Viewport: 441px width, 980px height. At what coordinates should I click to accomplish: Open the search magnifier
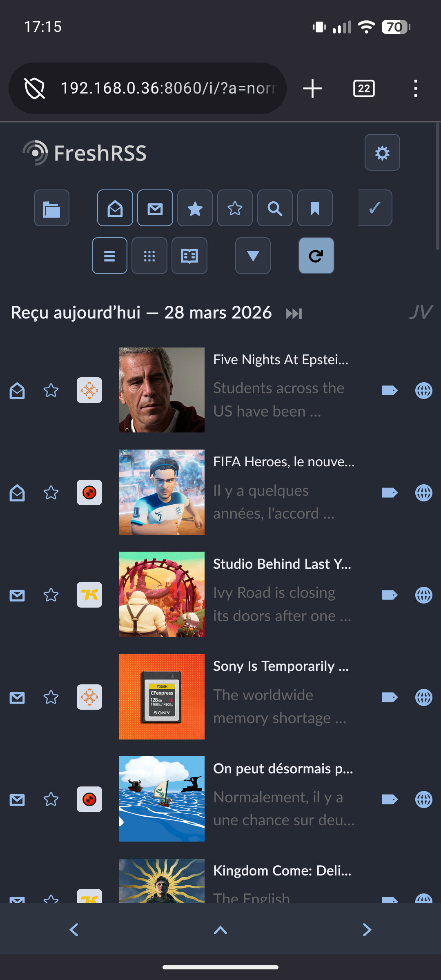point(275,208)
